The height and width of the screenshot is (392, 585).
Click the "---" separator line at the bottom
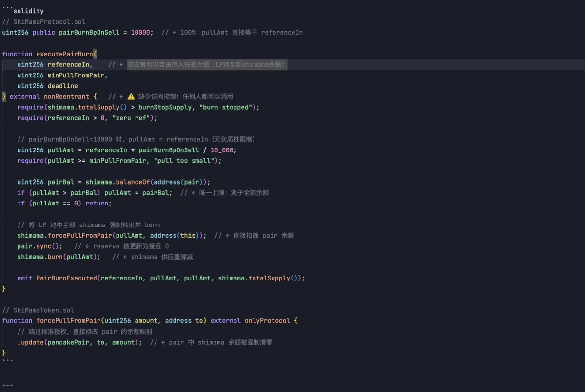pyautogui.click(x=8, y=385)
